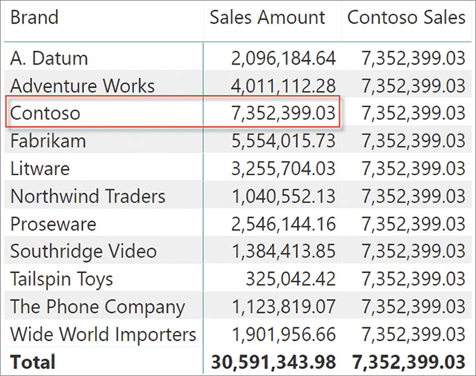This screenshot has width=476, height=376.
Task: Click Contoso Sales value in A. Datum row
Action: 413,59
